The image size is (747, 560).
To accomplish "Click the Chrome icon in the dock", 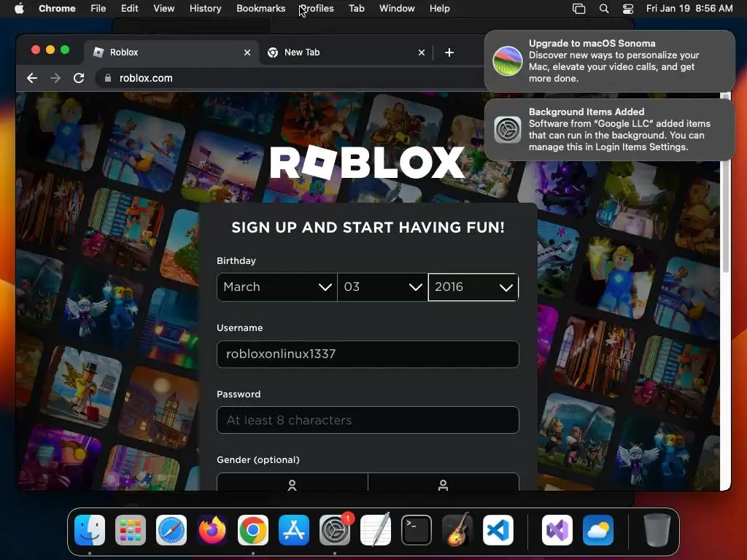I will (x=253, y=530).
